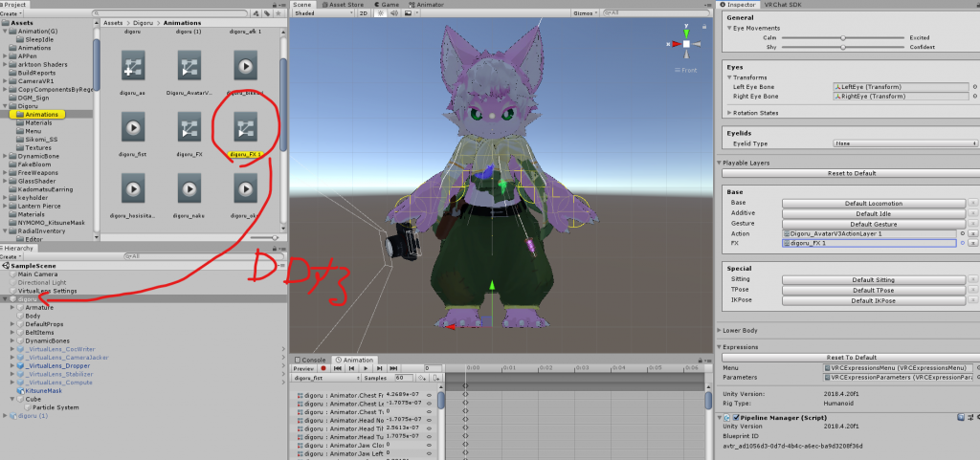This screenshot has width=980, height=460.
Task: Search assets by type icon in Project panel
Action: click(256, 12)
